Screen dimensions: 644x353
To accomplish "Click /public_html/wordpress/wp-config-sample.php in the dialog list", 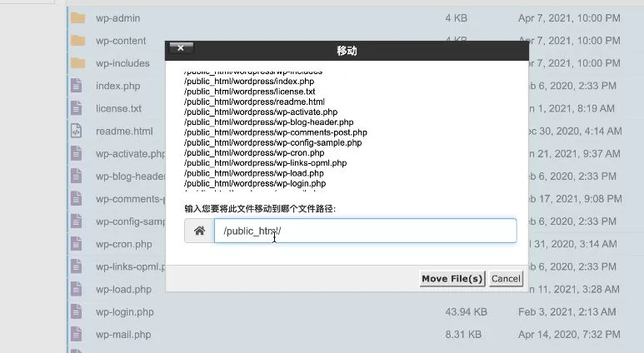I will [273, 143].
